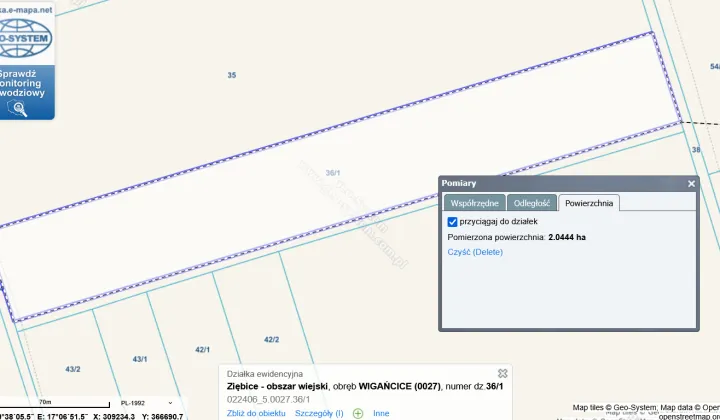Click the Y: 366690.7 coordinate readout

click(x=163, y=416)
